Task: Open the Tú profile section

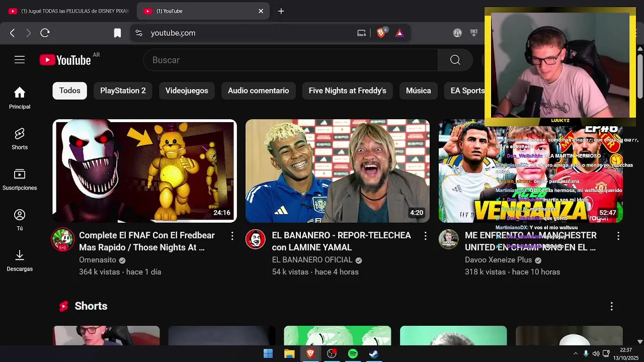Action: (x=20, y=220)
